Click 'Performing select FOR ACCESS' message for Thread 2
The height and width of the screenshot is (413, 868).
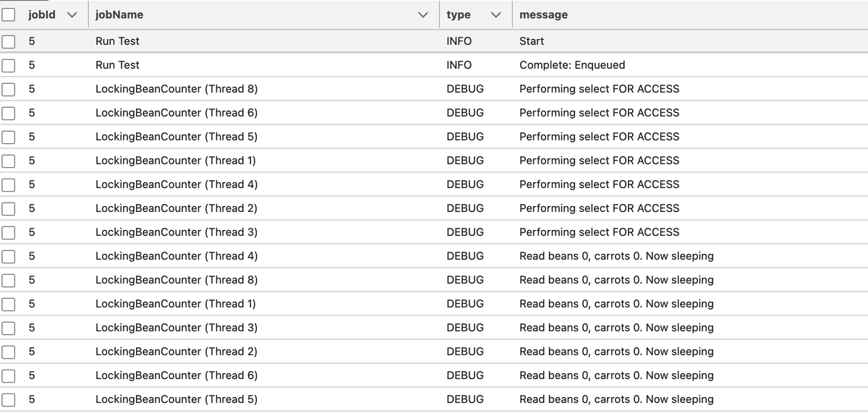600,208
